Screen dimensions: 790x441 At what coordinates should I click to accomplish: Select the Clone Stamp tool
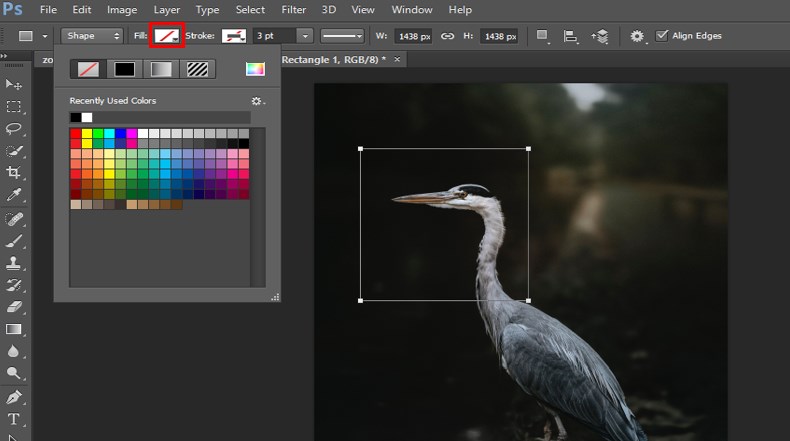coord(14,263)
